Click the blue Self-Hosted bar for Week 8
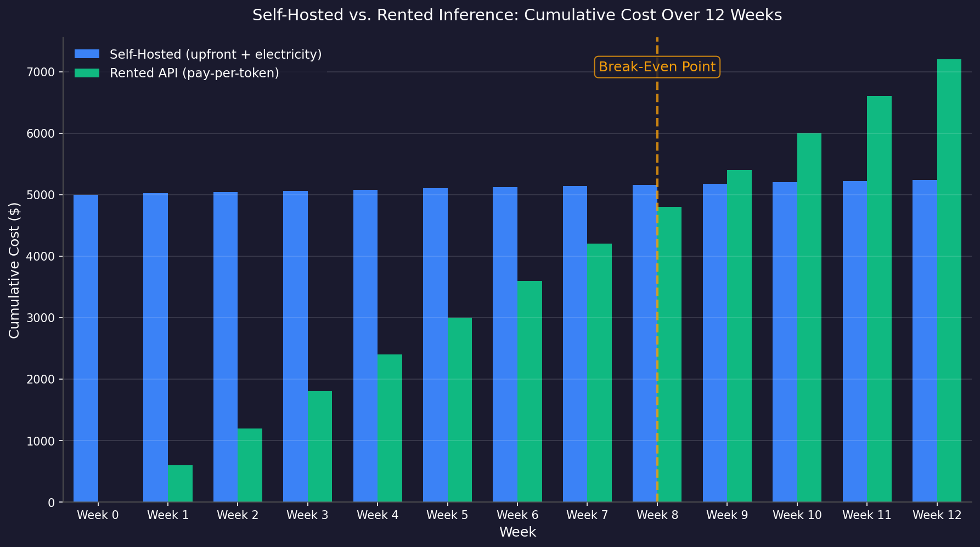Image resolution: width=980 pixels, height=547 pixels. pos(645,343)
